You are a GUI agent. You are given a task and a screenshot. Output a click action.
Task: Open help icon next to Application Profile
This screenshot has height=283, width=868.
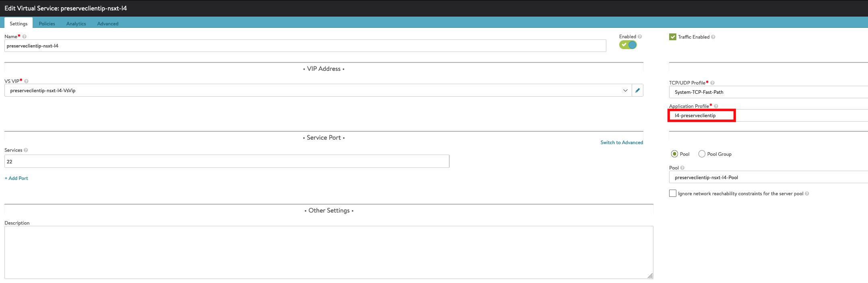[716, 106]
